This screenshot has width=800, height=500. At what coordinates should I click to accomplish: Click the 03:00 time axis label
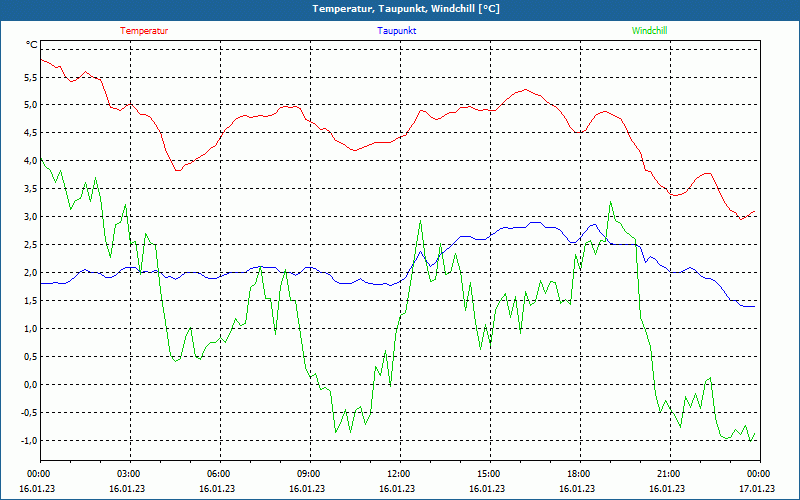[x=128, y=474]
